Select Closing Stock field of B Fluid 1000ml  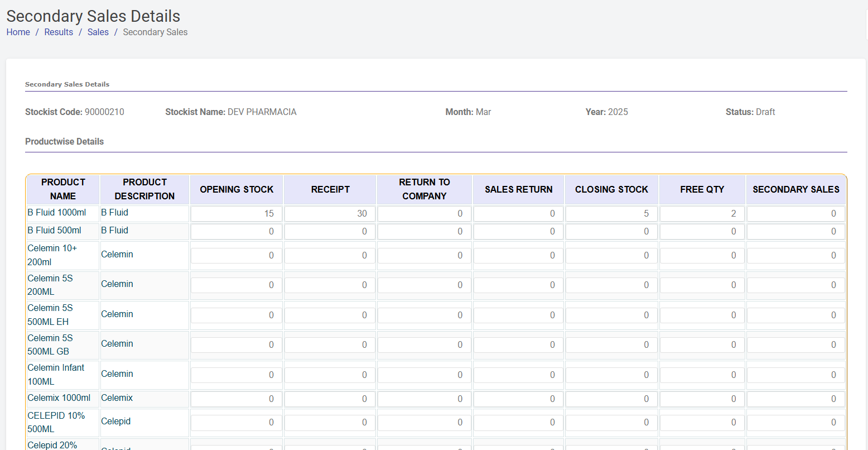[611, 214]
